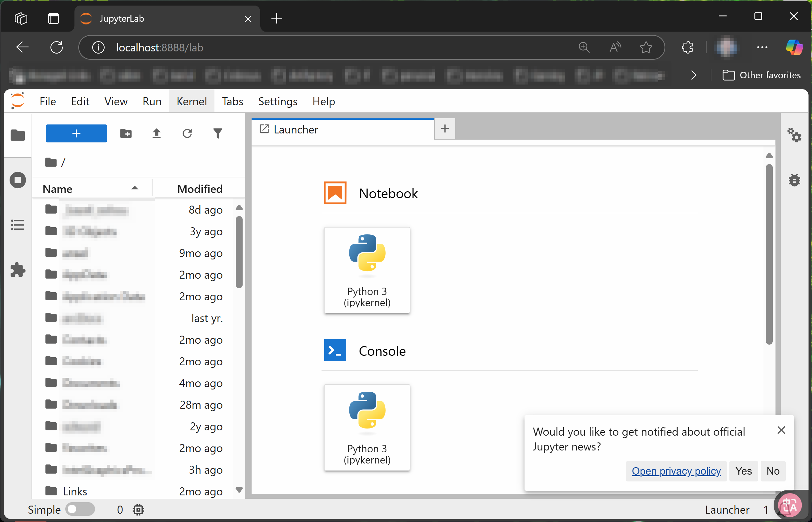Open the file browser panel icon
812x522 pixels.
pos(17,135)
